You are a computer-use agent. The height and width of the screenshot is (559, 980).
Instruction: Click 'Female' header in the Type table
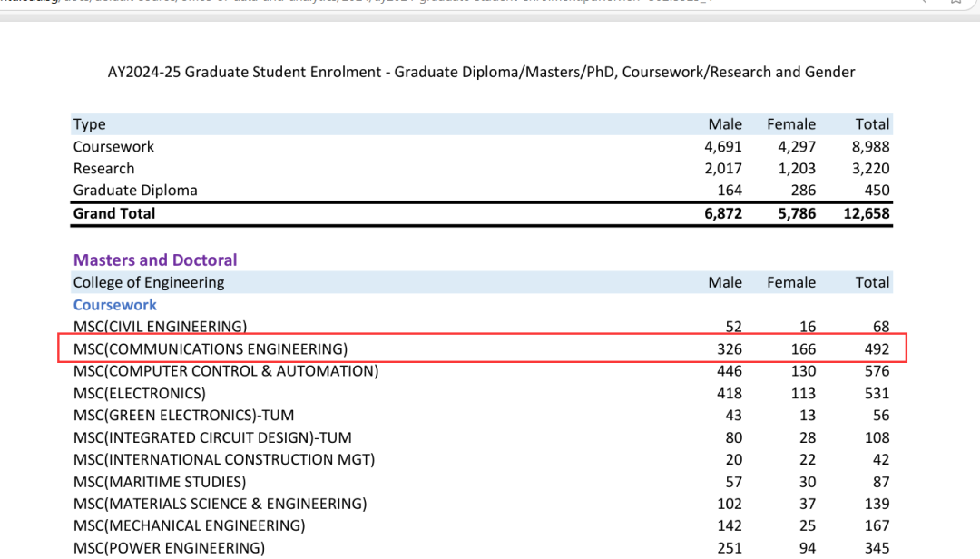(x=791, y=124)
